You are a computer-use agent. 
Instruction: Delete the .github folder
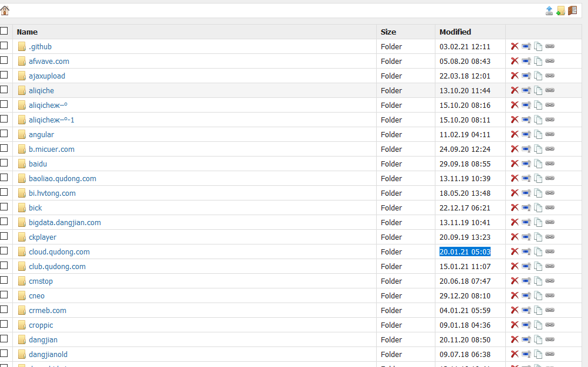[x=515, y=46]
